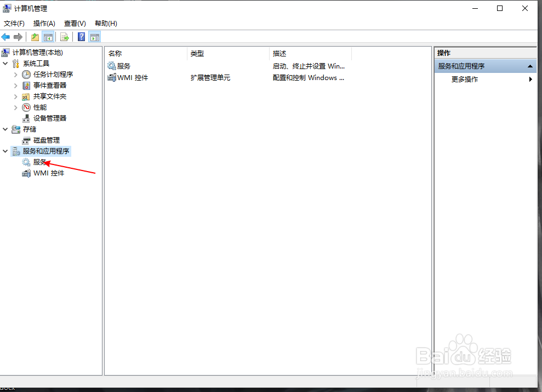Open the 文件 menu
This screenshot has height=392, width=542.
[x=14, y=23]
